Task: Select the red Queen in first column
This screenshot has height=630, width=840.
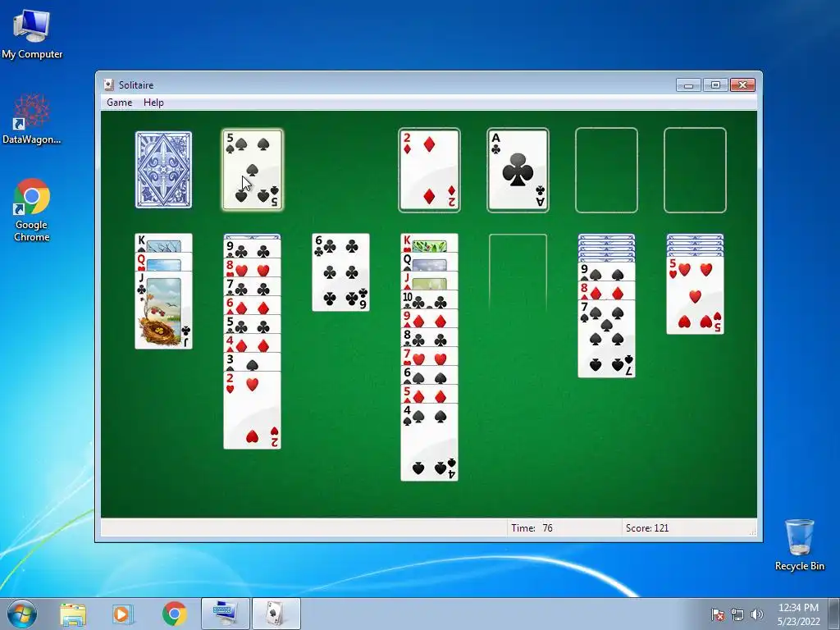Action: click(163, 262)
